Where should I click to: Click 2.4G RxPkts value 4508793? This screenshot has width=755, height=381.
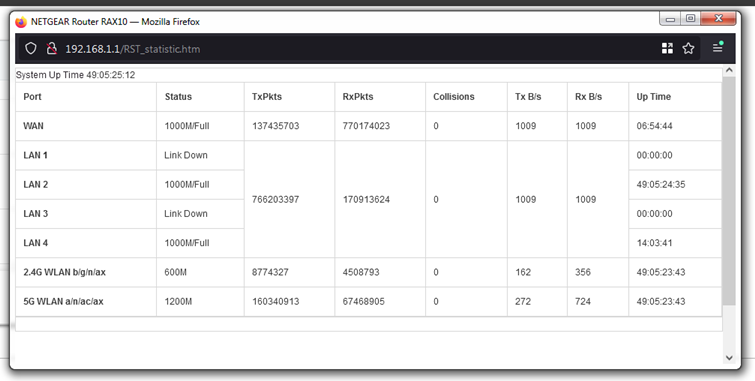[x=361, y=272]
